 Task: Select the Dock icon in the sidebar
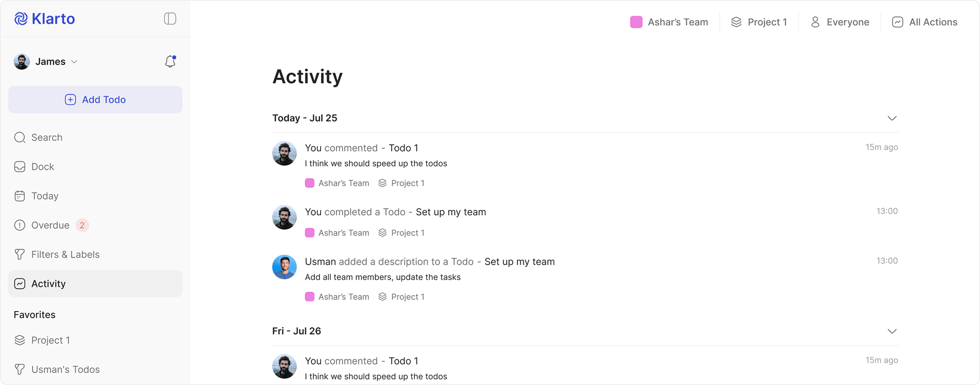42,166
